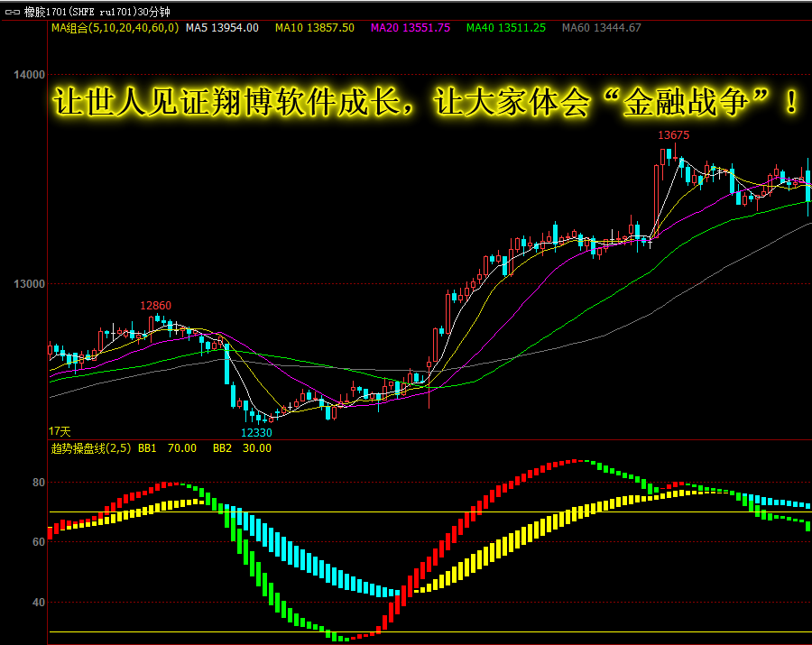The height and width of the screenshot is (645, 812).
Task: Click the 12860 local high marker
Action: [155, 306]
